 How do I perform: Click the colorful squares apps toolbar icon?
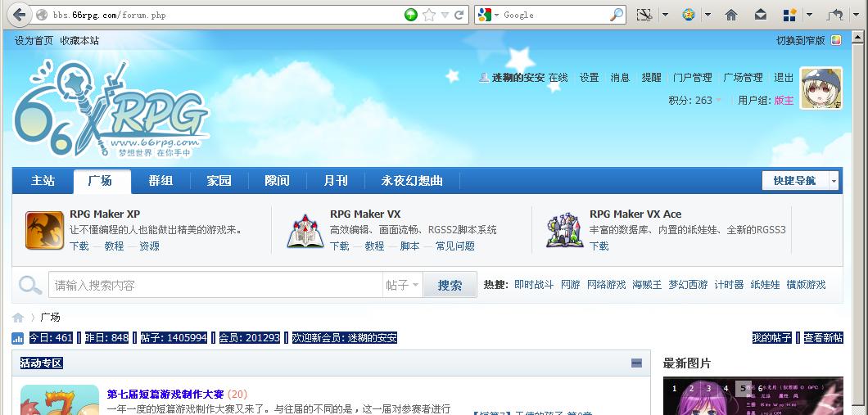790,15
